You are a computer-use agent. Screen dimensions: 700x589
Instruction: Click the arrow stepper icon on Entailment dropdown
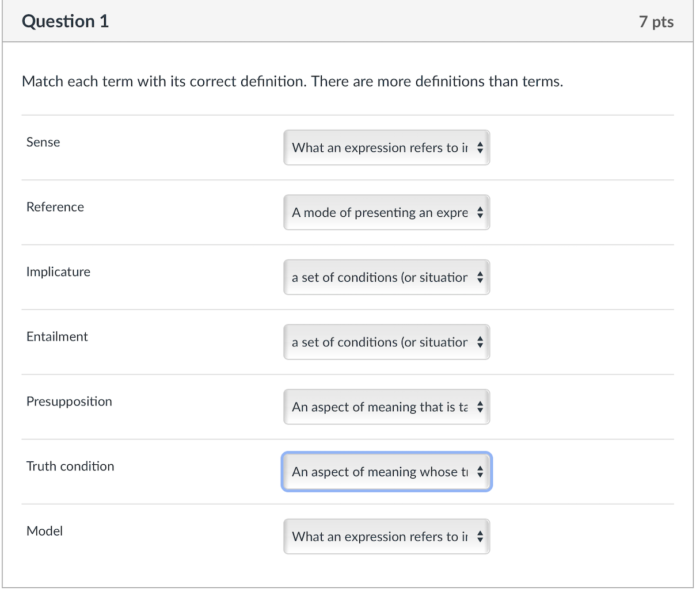(480, 342)
